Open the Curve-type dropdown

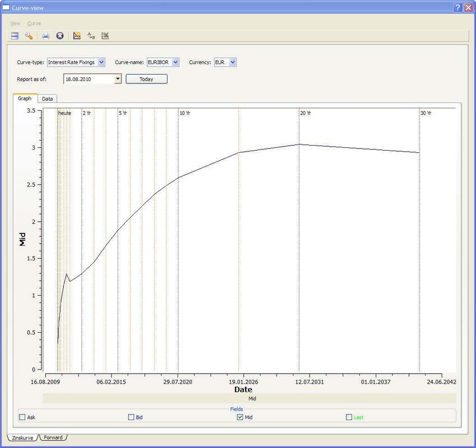point(101,62)
